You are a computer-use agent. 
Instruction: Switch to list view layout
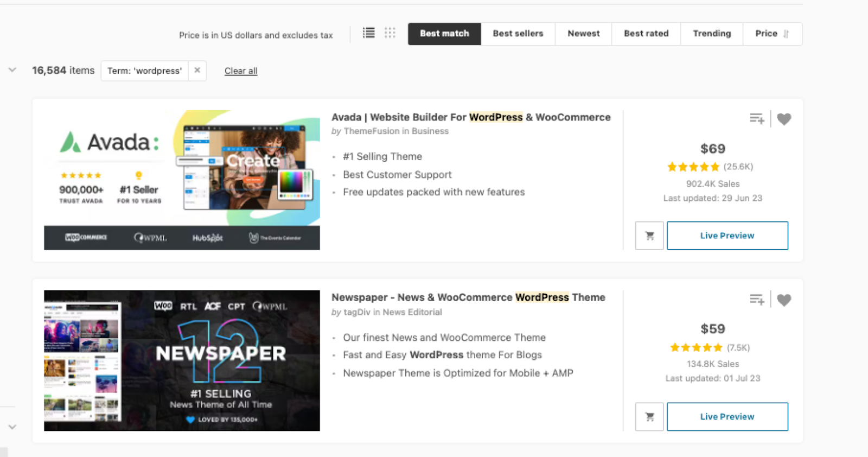tap(369, 33)
